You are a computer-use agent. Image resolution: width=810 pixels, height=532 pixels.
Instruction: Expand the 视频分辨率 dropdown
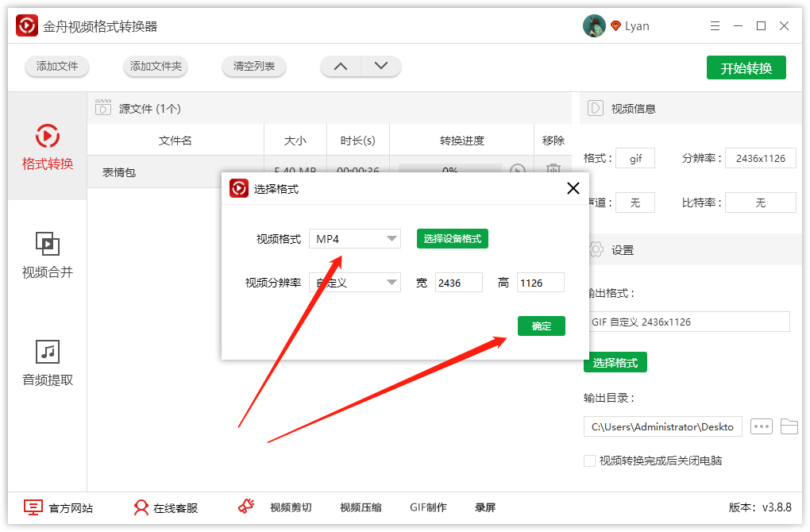[x=355, y=283]
